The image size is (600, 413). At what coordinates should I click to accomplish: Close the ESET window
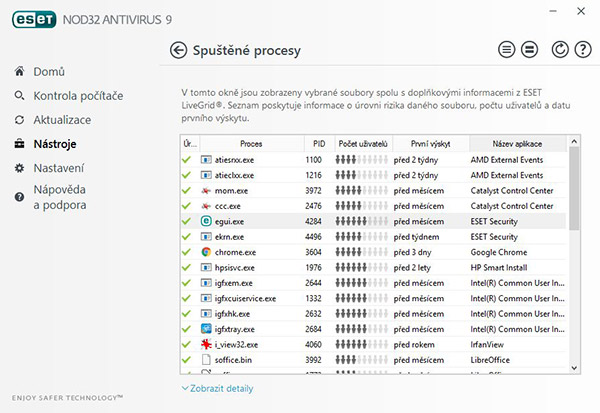pyautogui.click(x=581, y=11)
